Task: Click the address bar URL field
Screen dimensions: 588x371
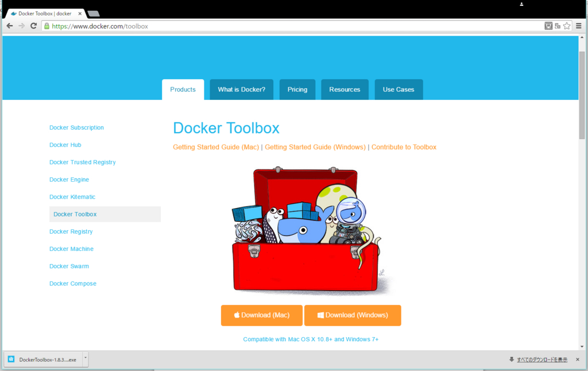Action: 292,26
